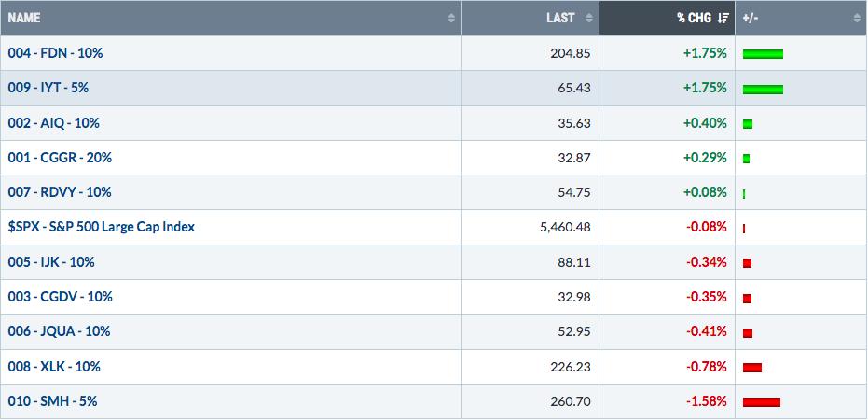Open the 001 - CGGR - 20% entry
Viewport: 868px width, 420px height.
(60, 158)
